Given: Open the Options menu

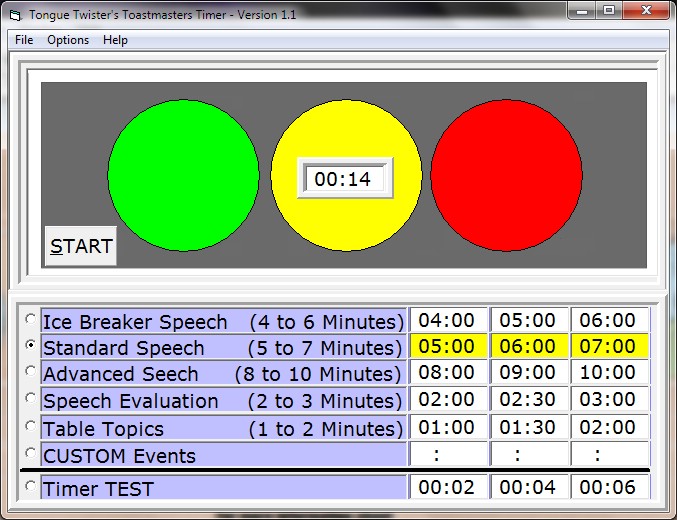Looking at the screenshot, I should click(68, 40).
